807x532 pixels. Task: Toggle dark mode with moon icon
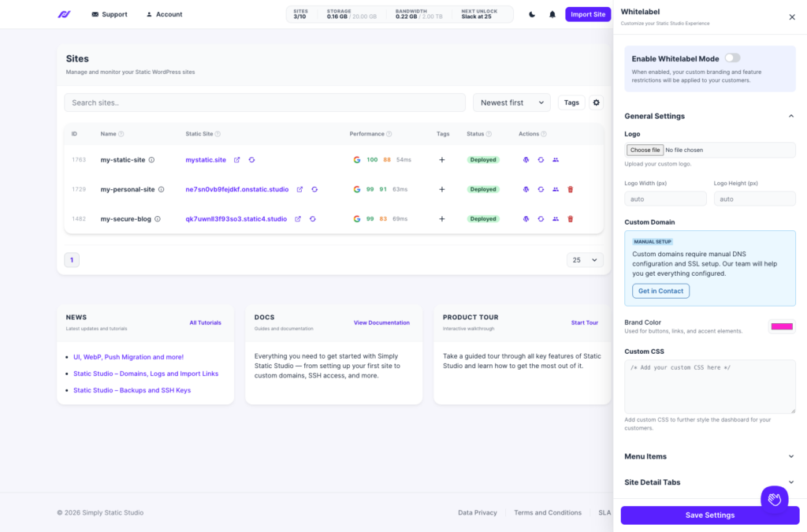(532, 14)
